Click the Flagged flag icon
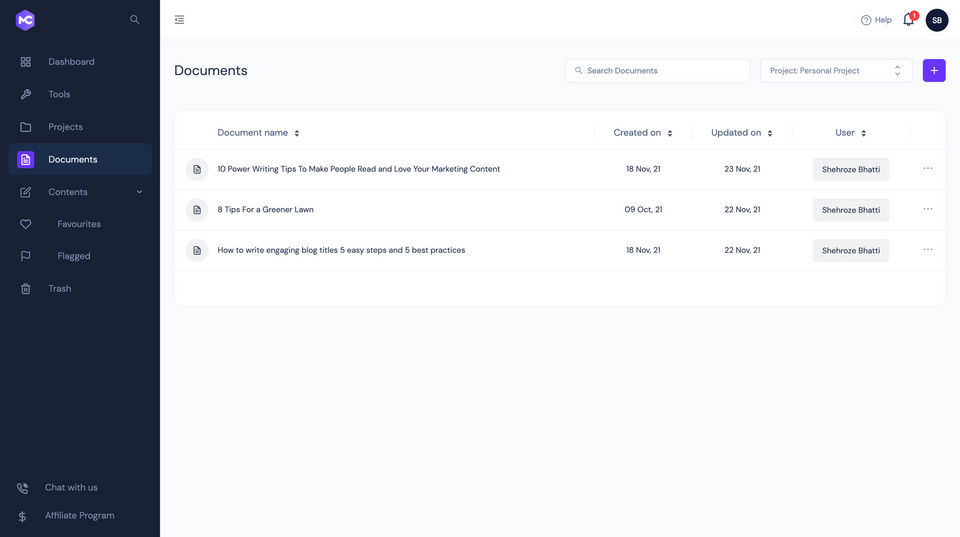The height and width of the screenshot is (537, 960). coord(26,256)
